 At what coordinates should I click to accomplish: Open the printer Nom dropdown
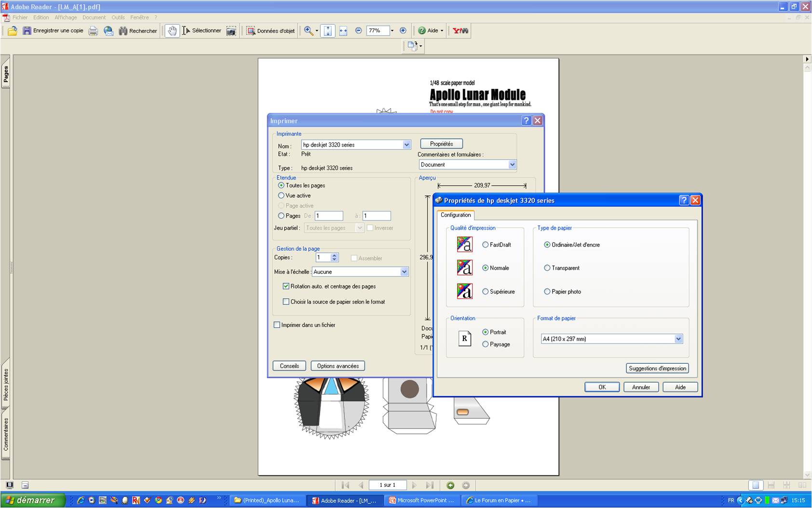(x=406, y=145)
